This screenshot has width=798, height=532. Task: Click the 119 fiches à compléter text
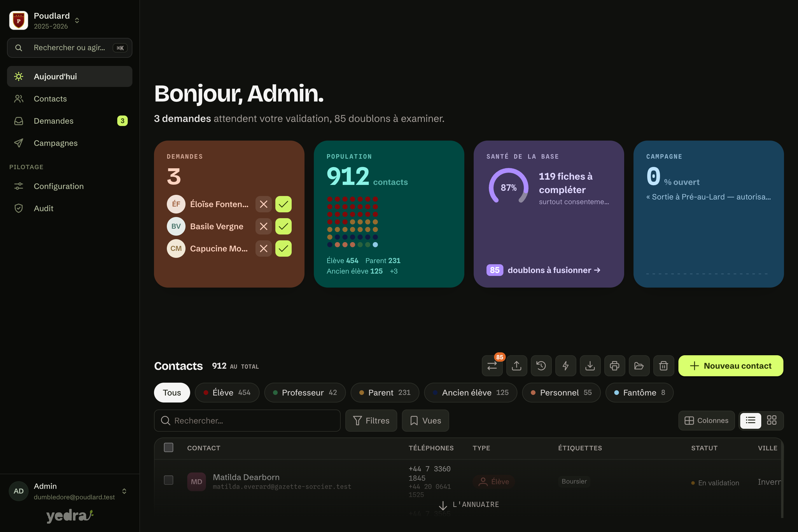click(x=566, y=183)
